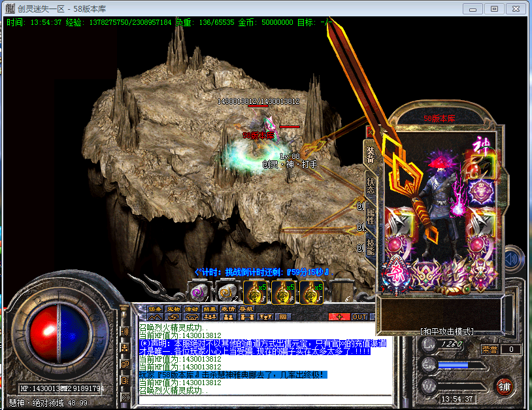Click the highlighted 击杀慧神雅典娜 chat message
532x410 pixels.
tap(233, 375)
